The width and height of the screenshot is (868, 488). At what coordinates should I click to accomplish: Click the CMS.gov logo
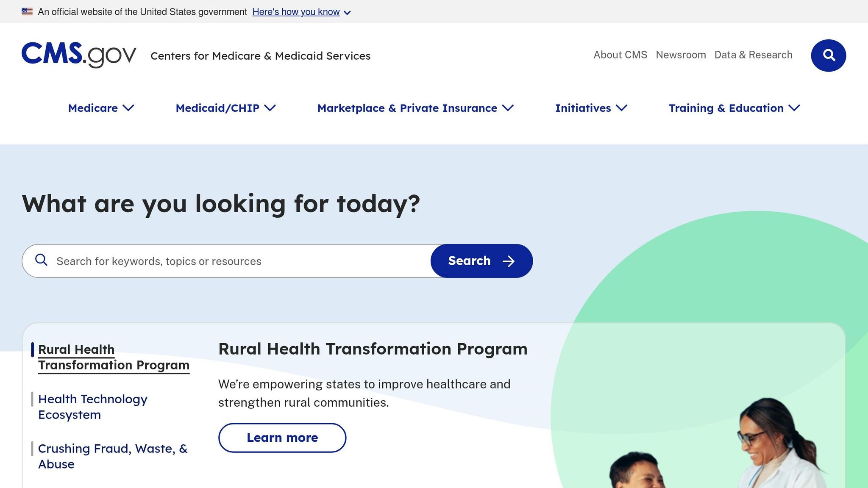click(79, 55)
